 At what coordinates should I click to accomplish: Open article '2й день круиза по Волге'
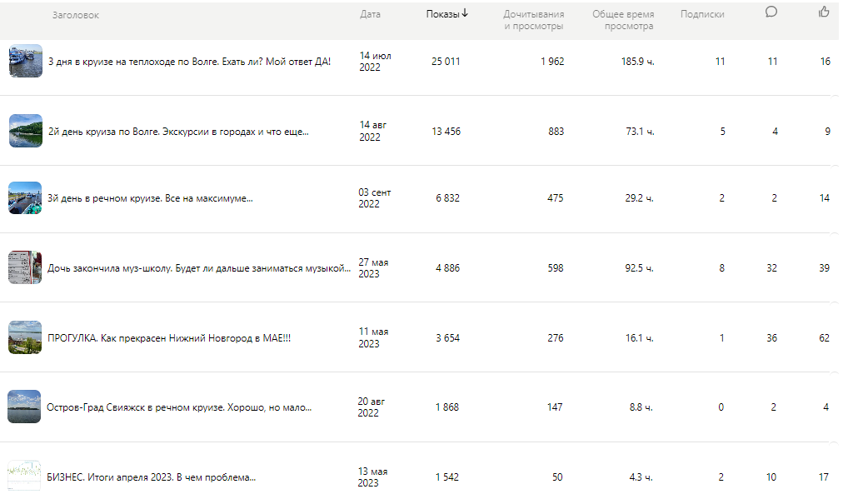178,132
